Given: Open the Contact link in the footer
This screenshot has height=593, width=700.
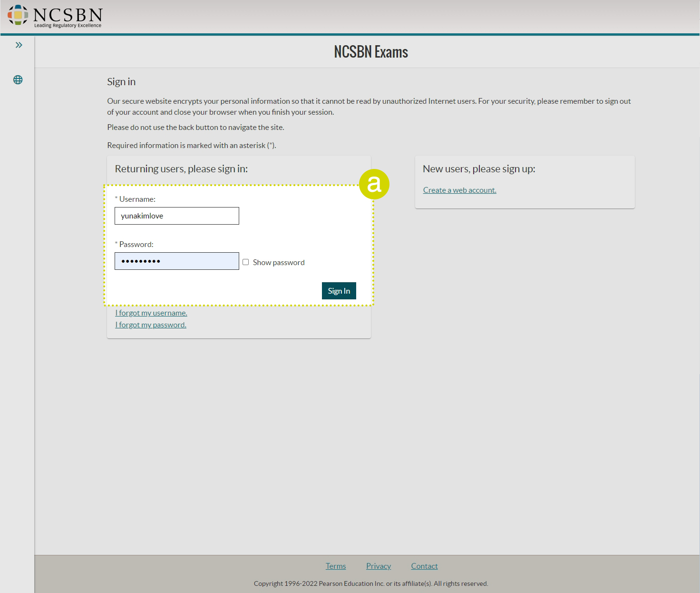Looking at the screenshot, I should coord(425,566).
